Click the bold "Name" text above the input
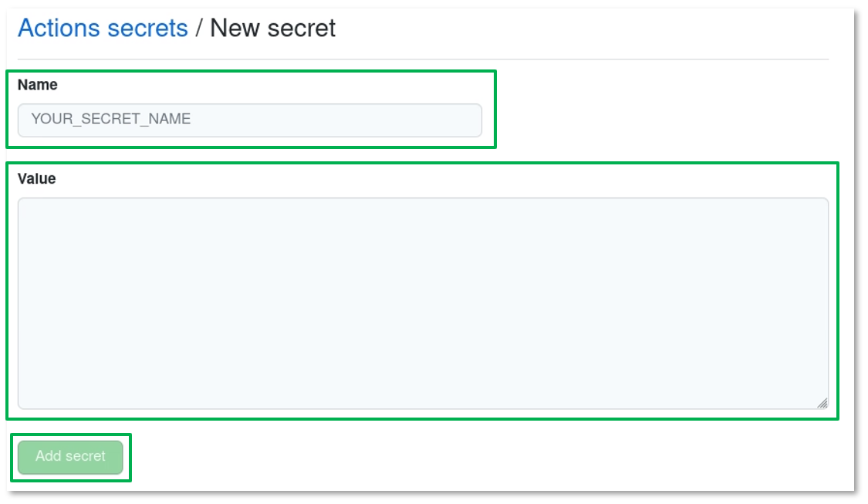 [38, 85]
